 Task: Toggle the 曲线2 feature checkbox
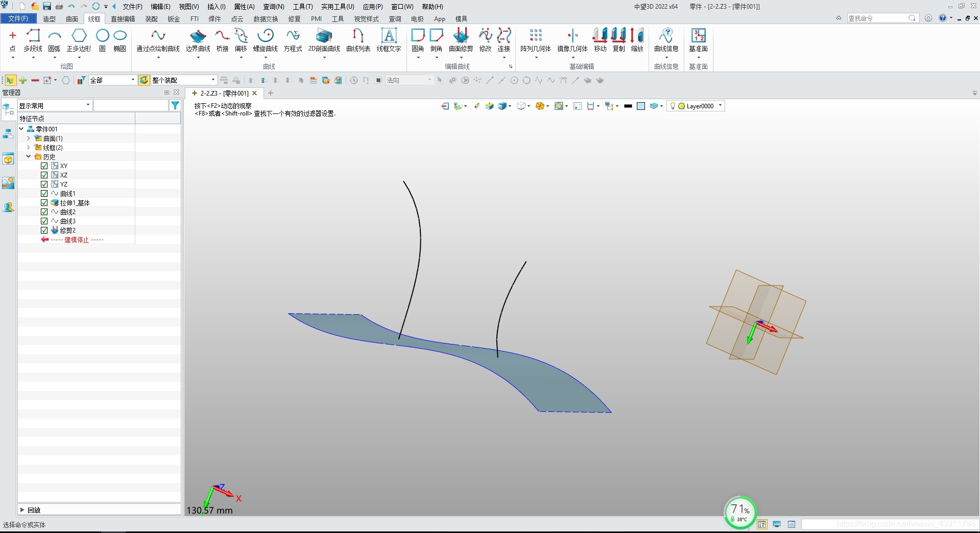coord(44,212)
